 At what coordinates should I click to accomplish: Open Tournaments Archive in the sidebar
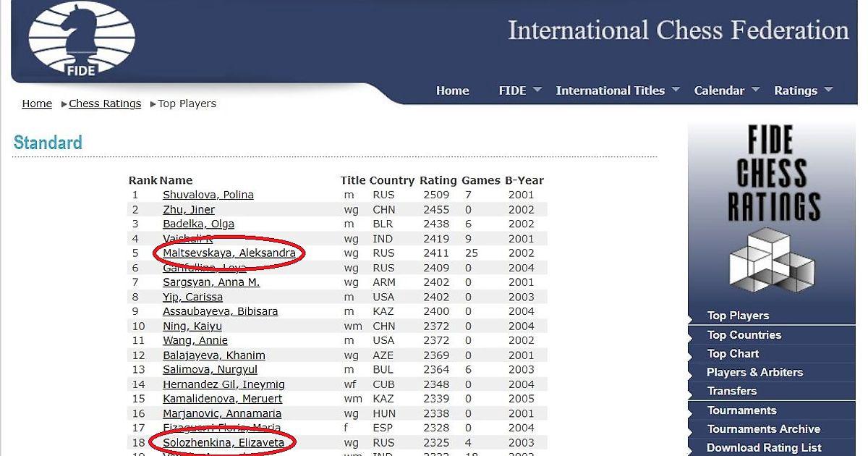tap(763, 429)
